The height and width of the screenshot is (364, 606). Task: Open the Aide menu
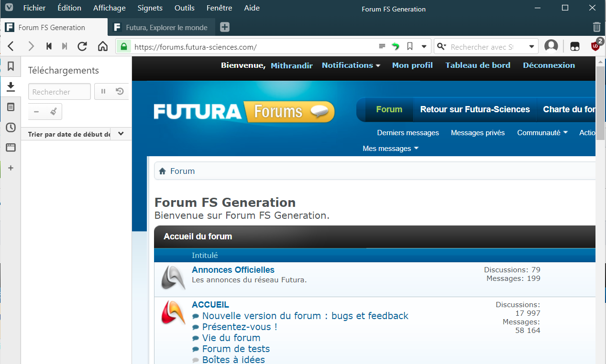pyautogui.click(x=252, y=8)
